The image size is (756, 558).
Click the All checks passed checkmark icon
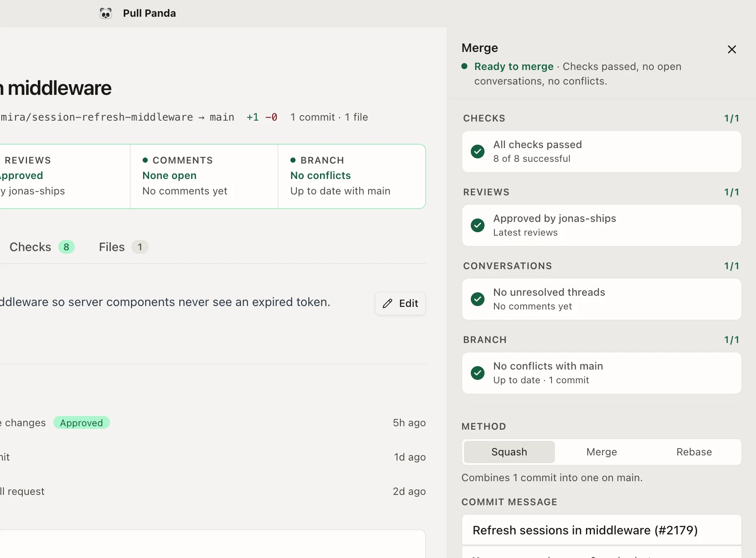[478, 152]
